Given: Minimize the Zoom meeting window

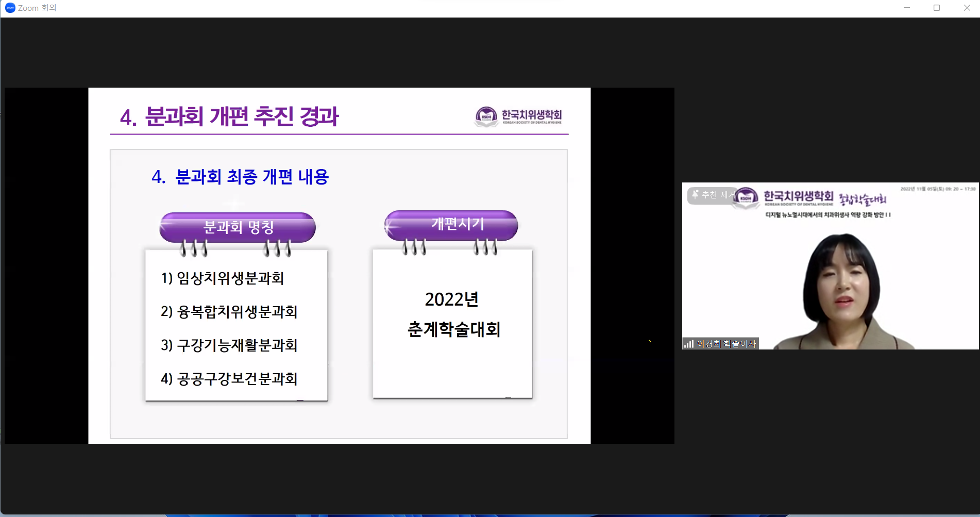Looking at the screenshot, I should [907, 8].
